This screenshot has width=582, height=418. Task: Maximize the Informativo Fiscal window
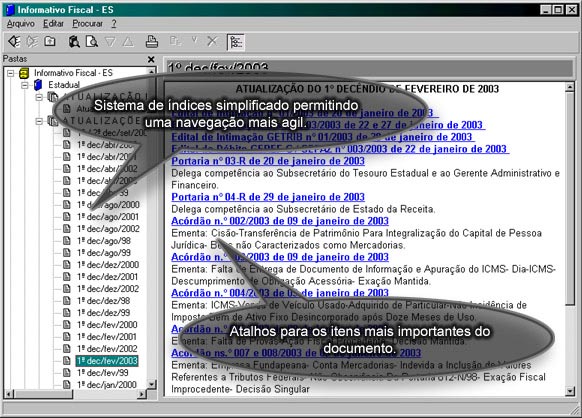tap(558, 10)
